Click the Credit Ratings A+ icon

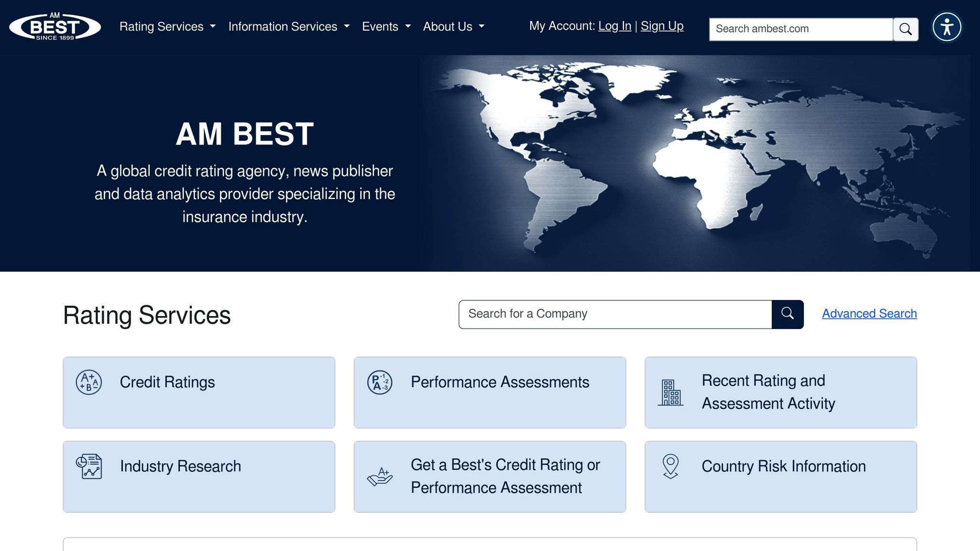[89, 382]
